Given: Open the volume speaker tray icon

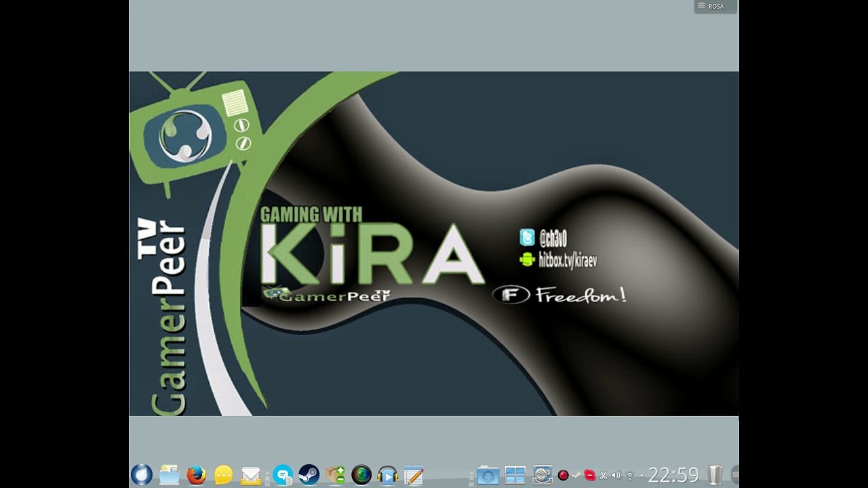Looking at the screenshot, I should coord(616,476).
